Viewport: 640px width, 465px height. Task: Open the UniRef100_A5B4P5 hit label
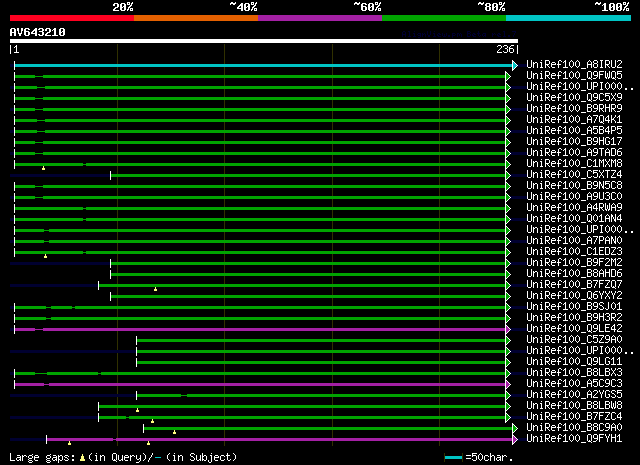click(574, 130)
